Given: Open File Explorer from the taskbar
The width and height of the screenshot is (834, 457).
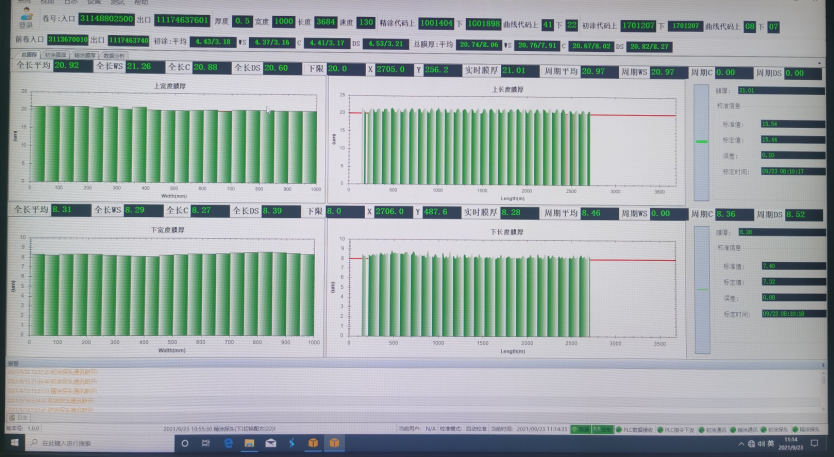Looking at the screenshot, I should pos(250,443).
